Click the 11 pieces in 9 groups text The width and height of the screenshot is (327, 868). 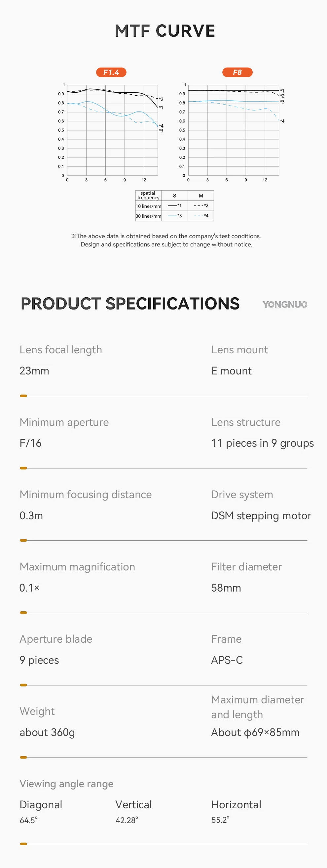[x=263, y=443]
